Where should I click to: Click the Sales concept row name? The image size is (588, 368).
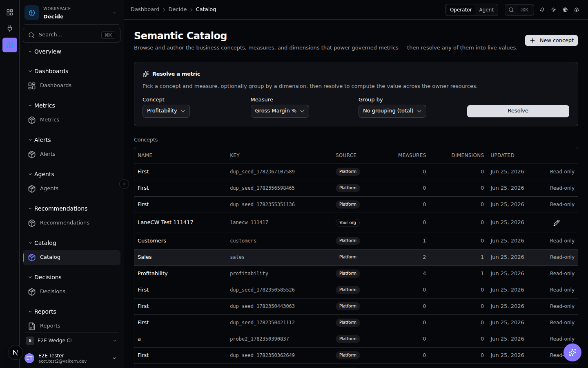[145, 257]
